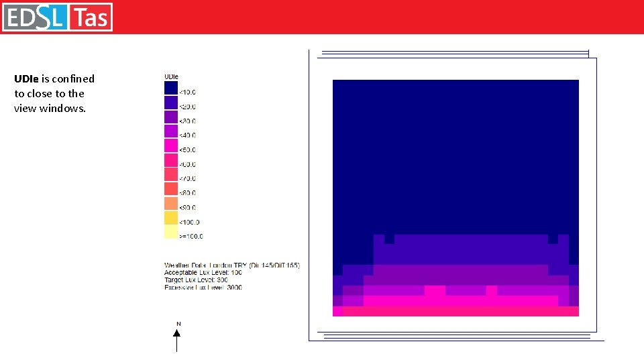Click the UDIe legend title
644x362 pixels.
(171, 76)
